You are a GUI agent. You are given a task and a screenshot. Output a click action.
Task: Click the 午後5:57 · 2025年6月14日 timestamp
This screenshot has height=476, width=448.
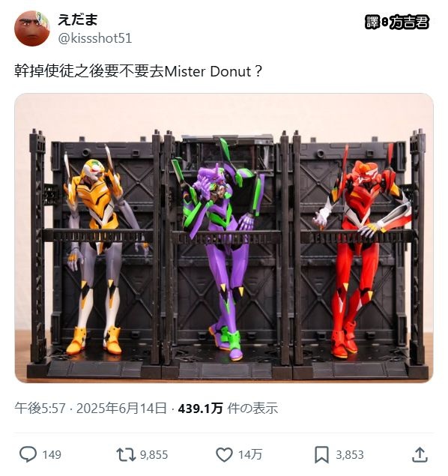tap(91, 408)
